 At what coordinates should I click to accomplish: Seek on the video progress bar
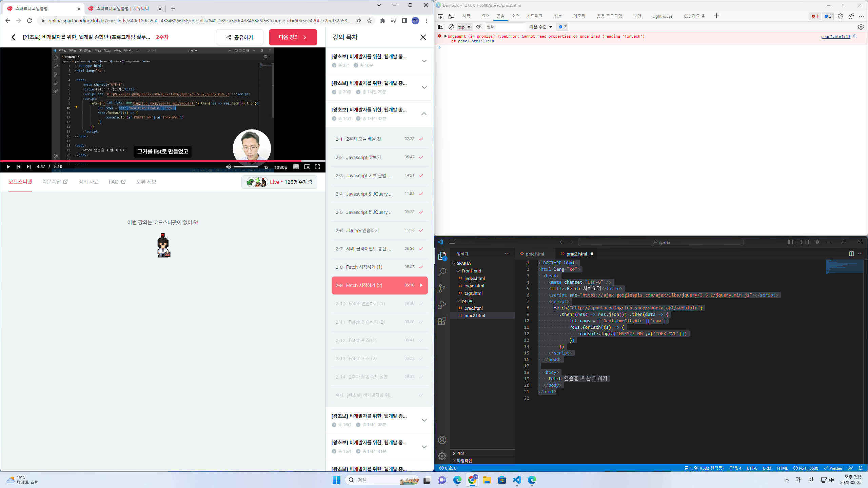(163, 161)
